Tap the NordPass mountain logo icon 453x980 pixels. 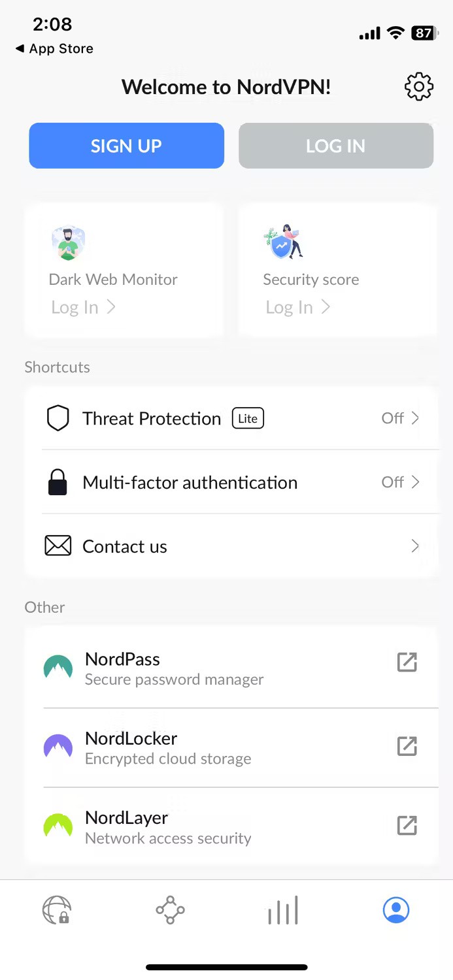click(x=58, y=668)
